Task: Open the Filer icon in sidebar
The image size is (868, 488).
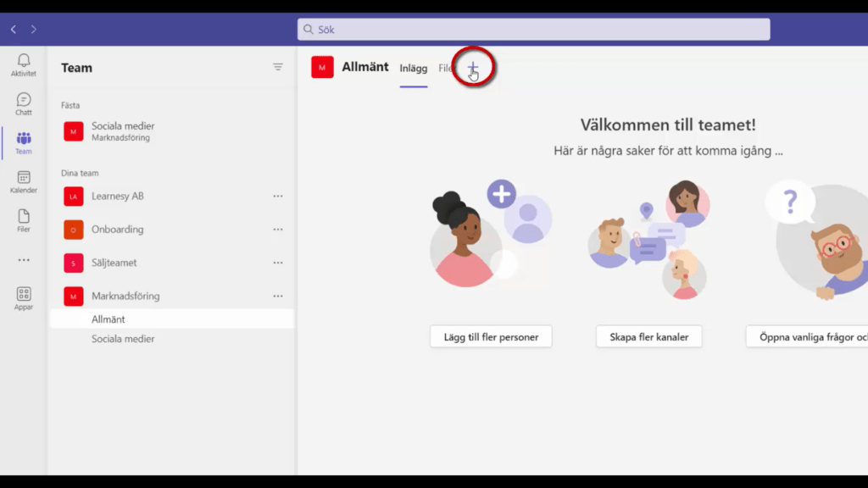Action: [24, 221]
